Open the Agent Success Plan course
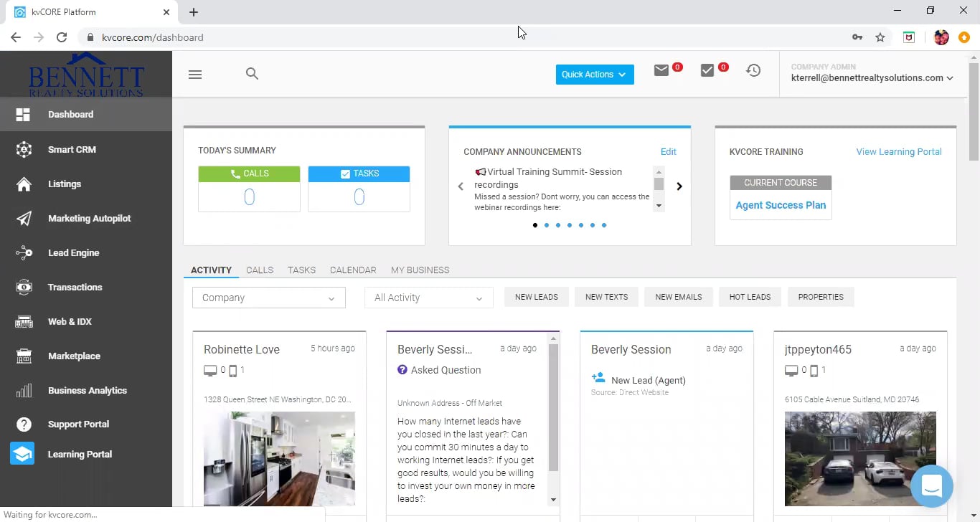This screenshot has width=980, height=522. click(x=781, y=205)
